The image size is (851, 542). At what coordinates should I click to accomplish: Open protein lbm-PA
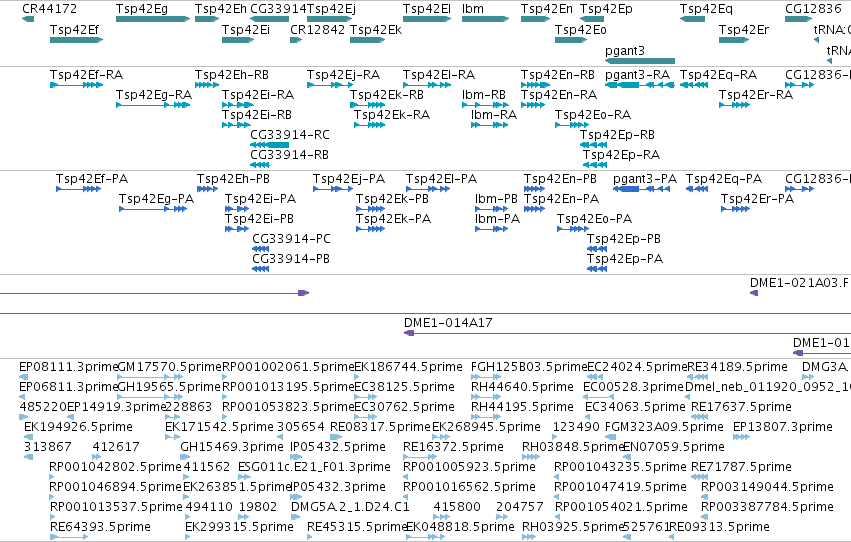click(491, 229)
